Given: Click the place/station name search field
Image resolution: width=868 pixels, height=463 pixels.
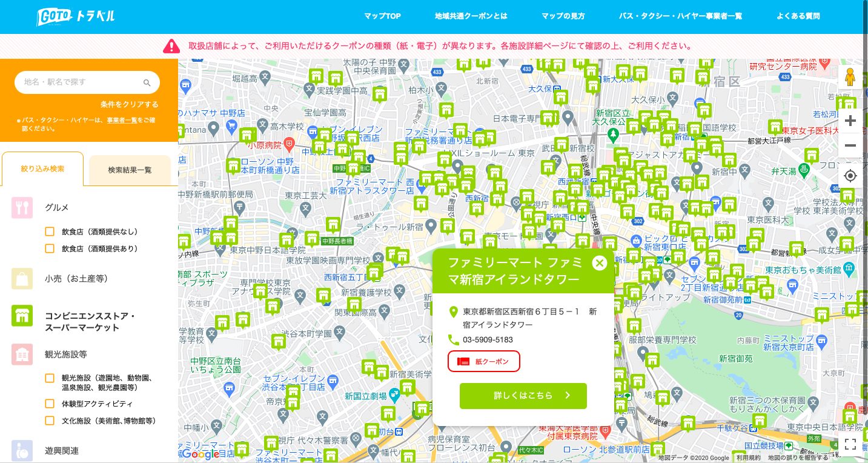Looking at the screenshot, I should click(x=87, y=82).
